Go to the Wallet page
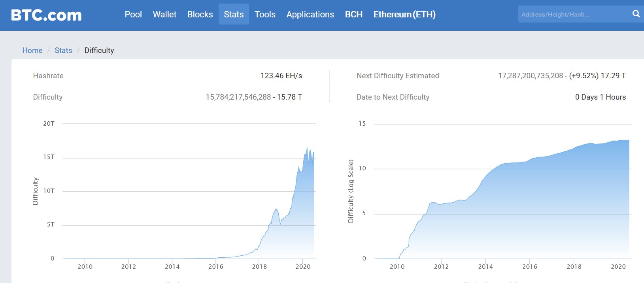This screenshot has width=644, height=283. (x=164, y=14)
